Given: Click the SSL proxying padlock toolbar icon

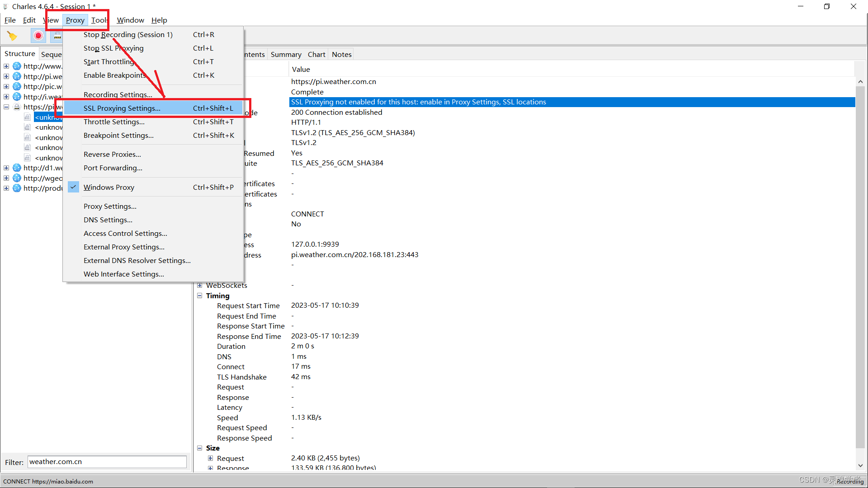Looking at the screenshot, I should (x=57, y=36).
